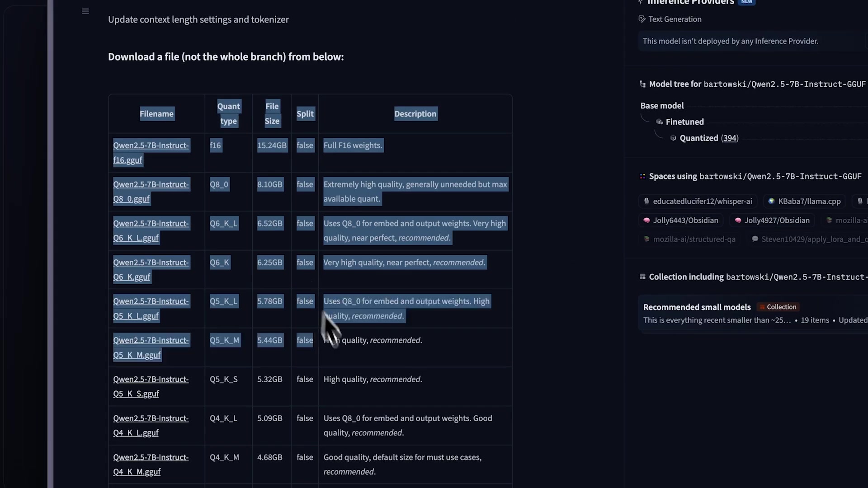868x488 pixels.
Task: Open the Qwen2.5-7B-Instruct-f16.gguf file link
Action: (151, 153)
